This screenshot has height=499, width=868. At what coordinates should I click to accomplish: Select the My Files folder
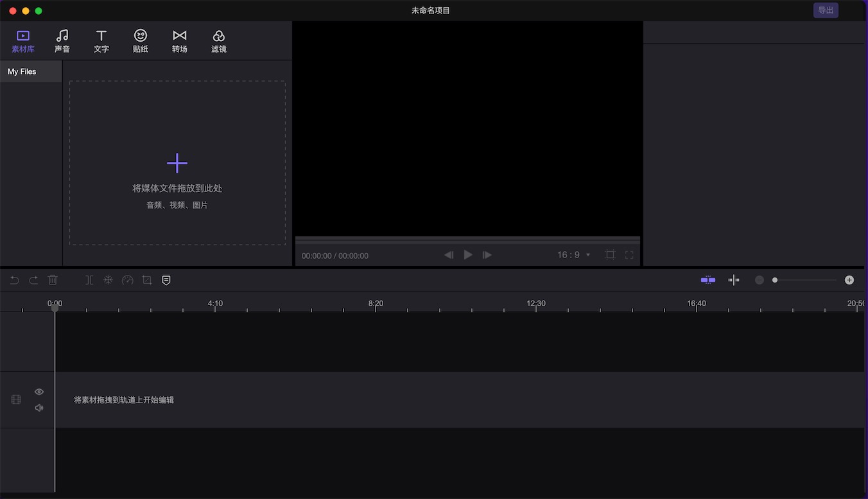click(31, 71)
